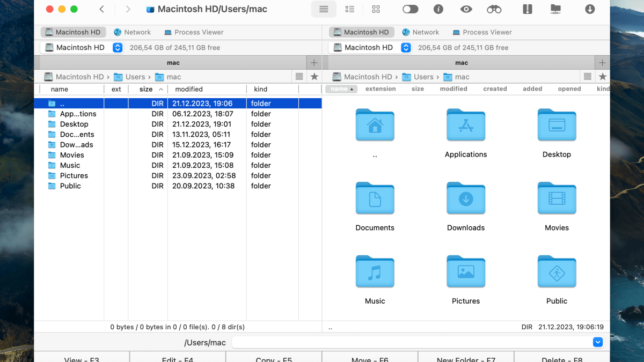Switch to icon grid view mode
Image resolution: width=644 pixels, height=362 pixels.
click(x=376, y=9)
